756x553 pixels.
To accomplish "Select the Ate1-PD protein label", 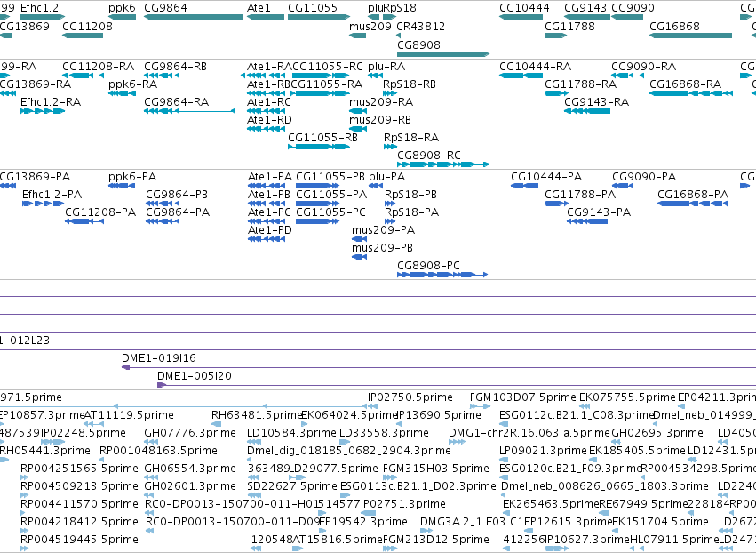I will pyautogui.click(x=270, y=230).
